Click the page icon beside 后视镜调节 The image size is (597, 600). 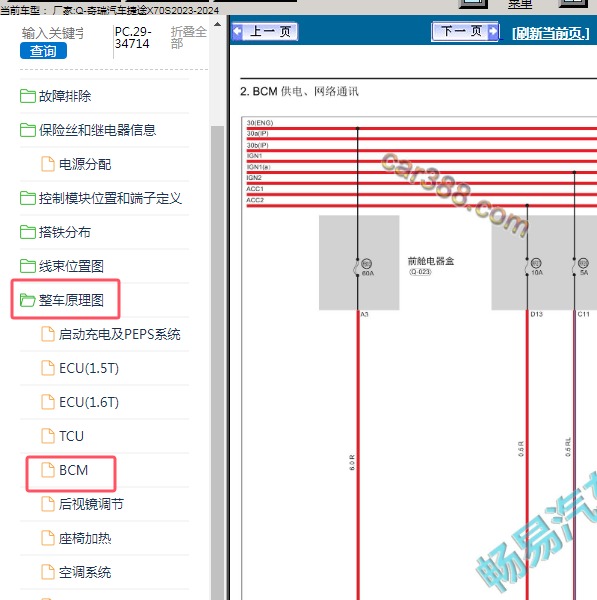coord(48,504)
